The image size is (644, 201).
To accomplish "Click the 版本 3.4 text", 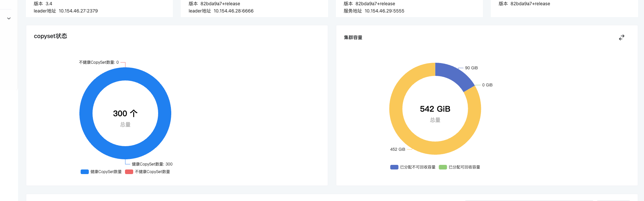I will [43, 4].
